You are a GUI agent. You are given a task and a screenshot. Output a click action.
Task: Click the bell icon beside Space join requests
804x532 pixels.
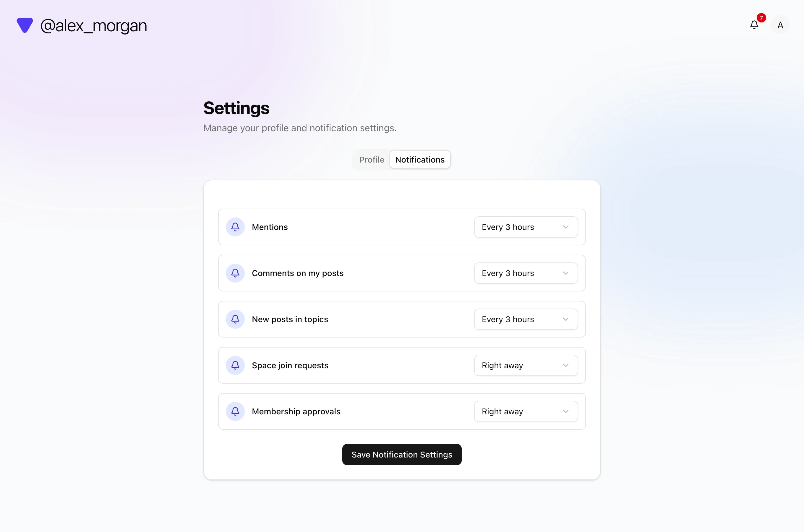[x=235, y=365]
